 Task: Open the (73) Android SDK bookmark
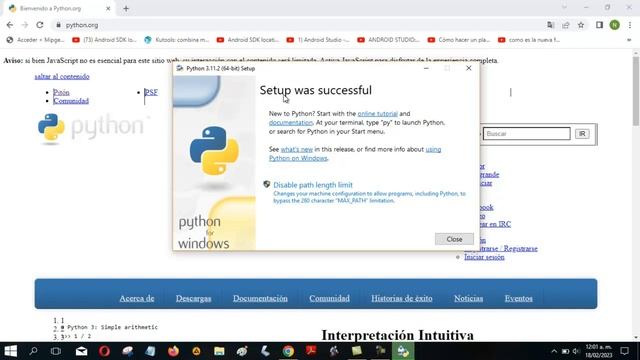[104, 40]
